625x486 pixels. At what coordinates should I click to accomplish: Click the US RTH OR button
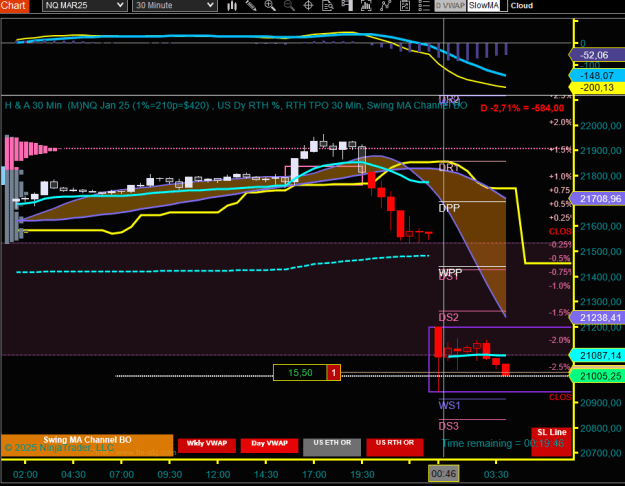[395, 447]
